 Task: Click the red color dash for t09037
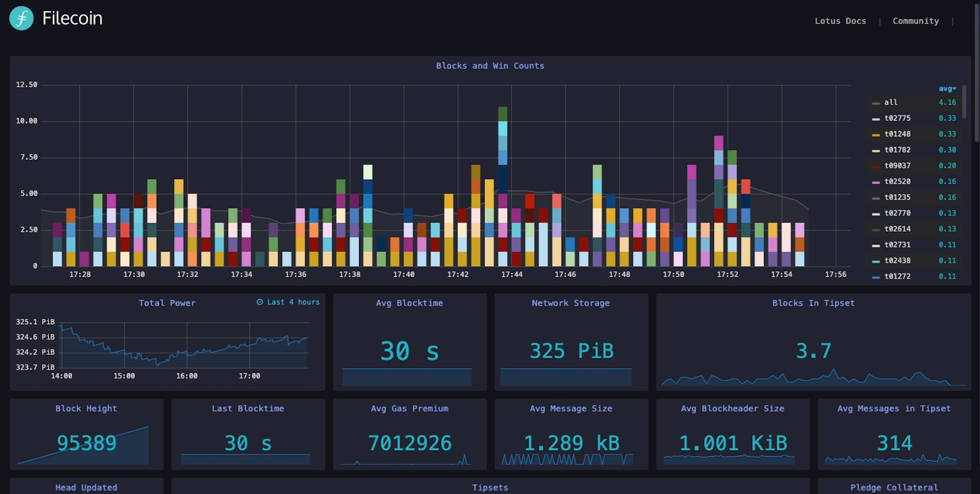[875, 166]
